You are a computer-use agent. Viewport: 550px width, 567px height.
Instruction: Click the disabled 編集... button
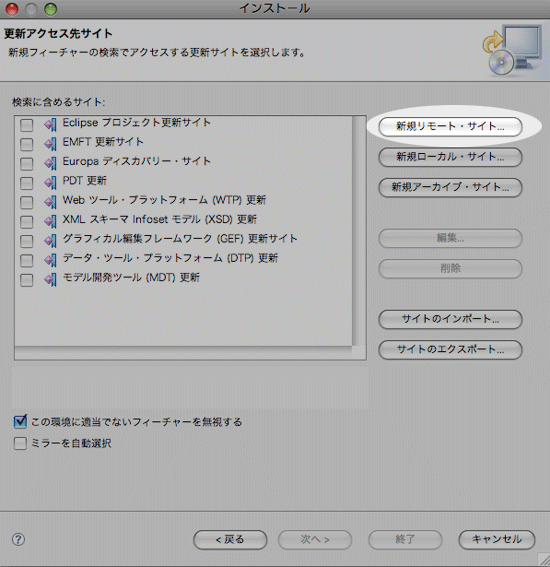(450, 238)
